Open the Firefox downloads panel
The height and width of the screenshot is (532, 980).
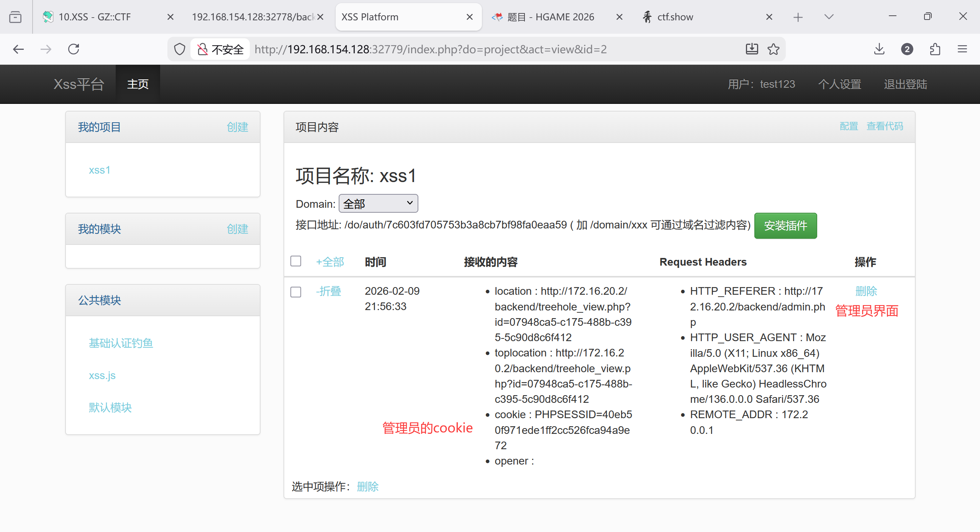(x=879, y=49)
